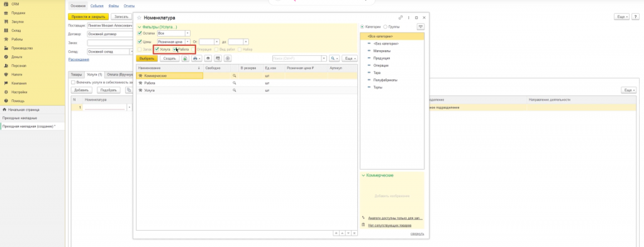Viewport: 644px width, 247px height.
Task: Open the Услуги (1) tab
Action: click(x=94, y=75)
